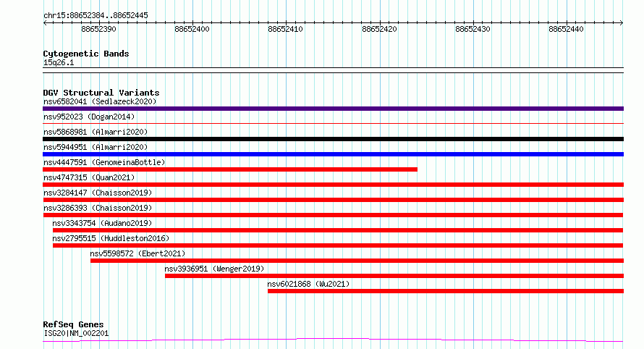Click the DGV Structural Variants track title
The image size is (644, 349).
[x=101, y=93]
